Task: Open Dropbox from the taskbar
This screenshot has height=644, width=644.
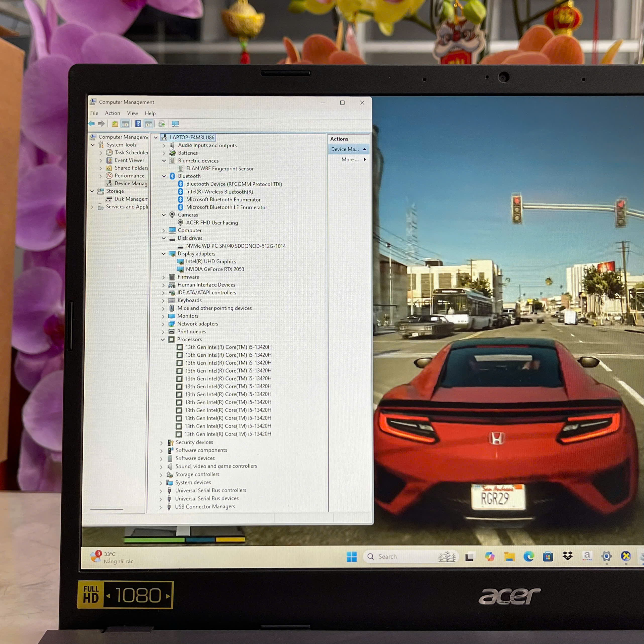Action: tap(567, 556)
